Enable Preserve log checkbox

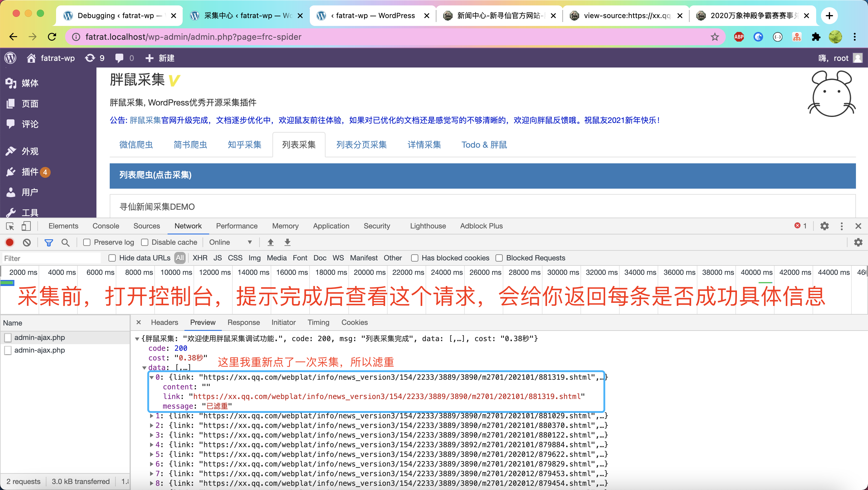[x=87, y=242]
